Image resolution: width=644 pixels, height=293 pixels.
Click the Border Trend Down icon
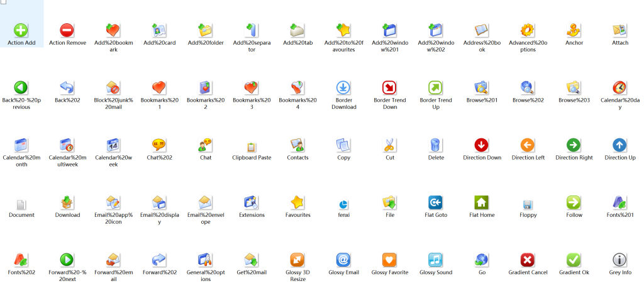point(390,87)
